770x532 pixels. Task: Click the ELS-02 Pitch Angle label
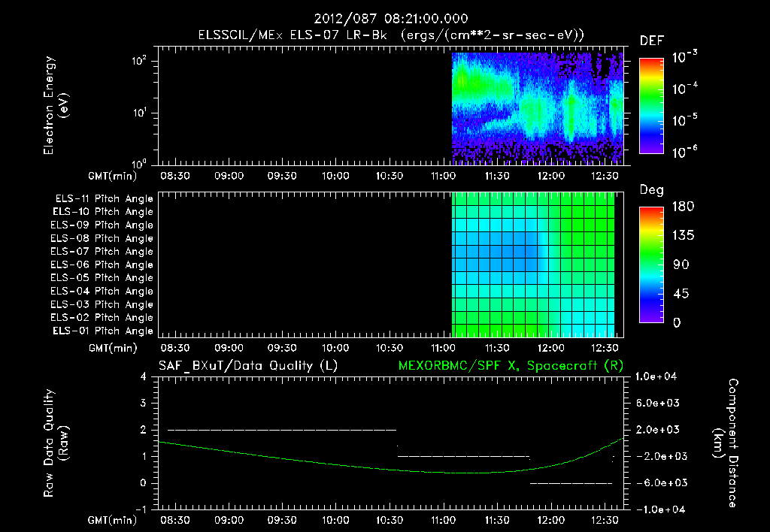click(x=102, y=318)
